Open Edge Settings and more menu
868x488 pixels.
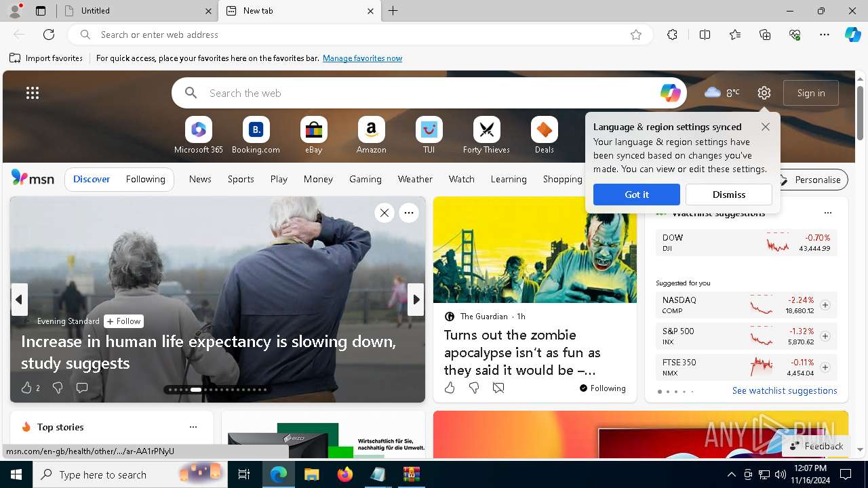click(x=825, y=35)
